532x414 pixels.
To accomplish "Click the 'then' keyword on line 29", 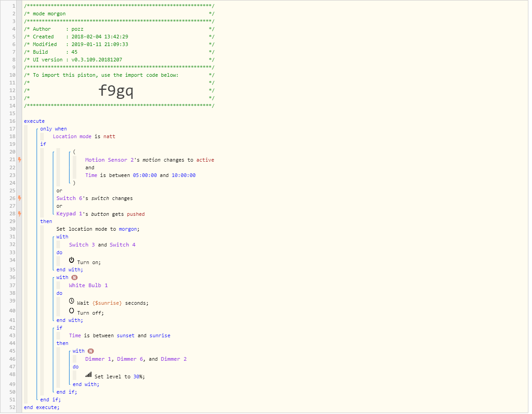I will tap(46, 221).
